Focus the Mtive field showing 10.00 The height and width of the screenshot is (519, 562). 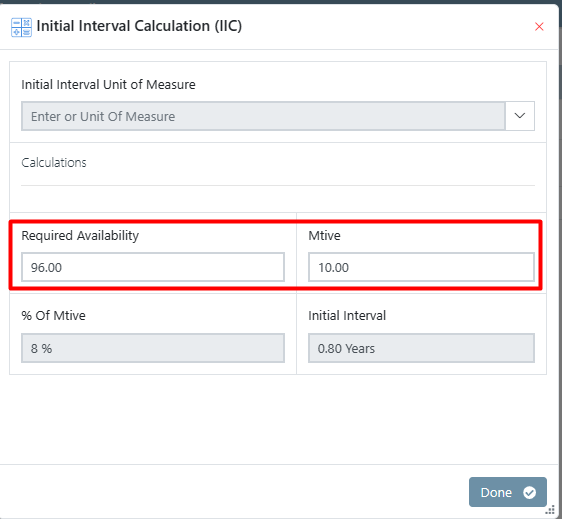(421, 267)
